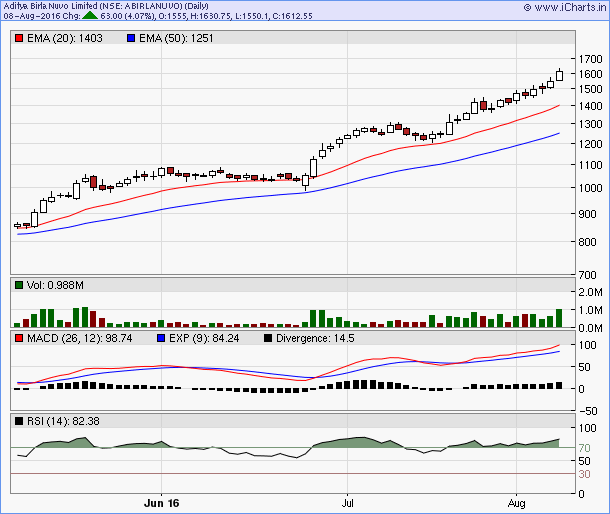Click the 'Vol: 0.988M' label
The image size is (610, 514).
pyautogui.click(x=55, y=285)
